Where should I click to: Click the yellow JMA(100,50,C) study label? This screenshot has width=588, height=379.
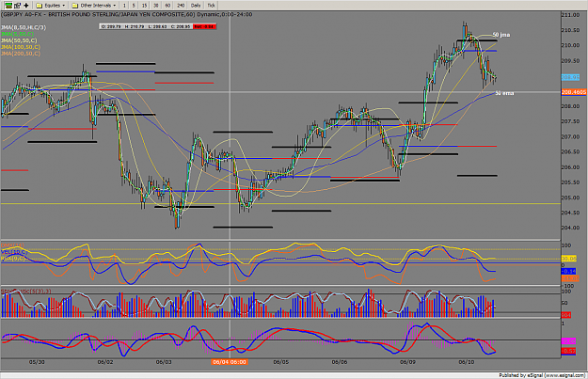(21, 47)
